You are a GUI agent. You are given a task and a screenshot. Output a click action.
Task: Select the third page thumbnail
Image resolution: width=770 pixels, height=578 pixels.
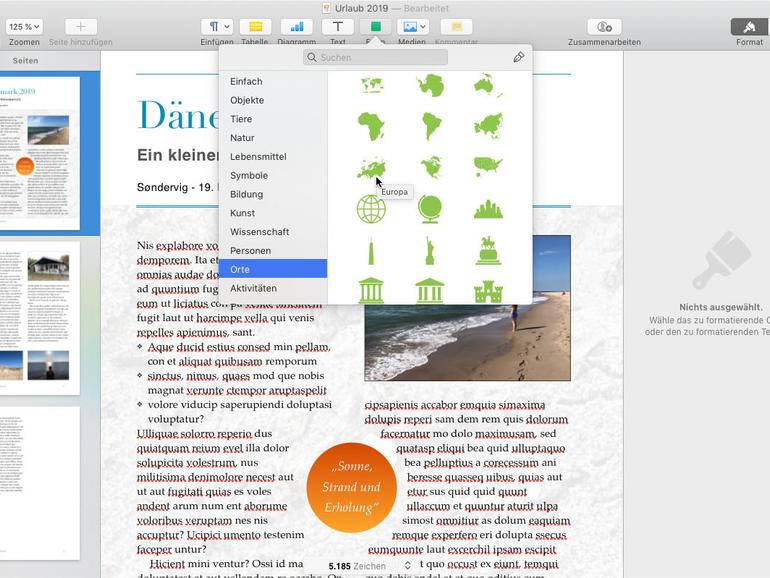[39, 483]
